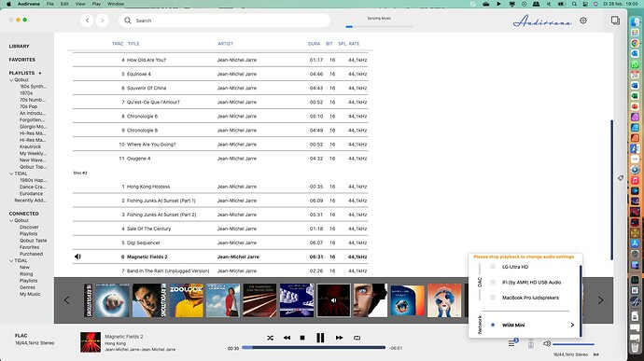
Task: Open the audio output device icon
Action: [x=531, y=344]
